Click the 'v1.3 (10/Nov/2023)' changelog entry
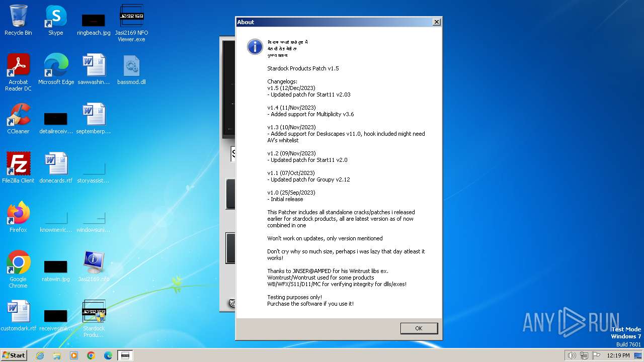644x362 pixels. click(x=291, y=127)
